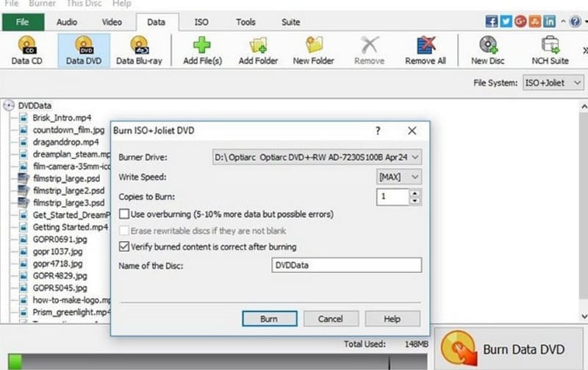The width and height of the screenshot is (588, 370).
Task: Open the Burner Drive dropdown
Action: pyautogui.click(x=317, y=157)
